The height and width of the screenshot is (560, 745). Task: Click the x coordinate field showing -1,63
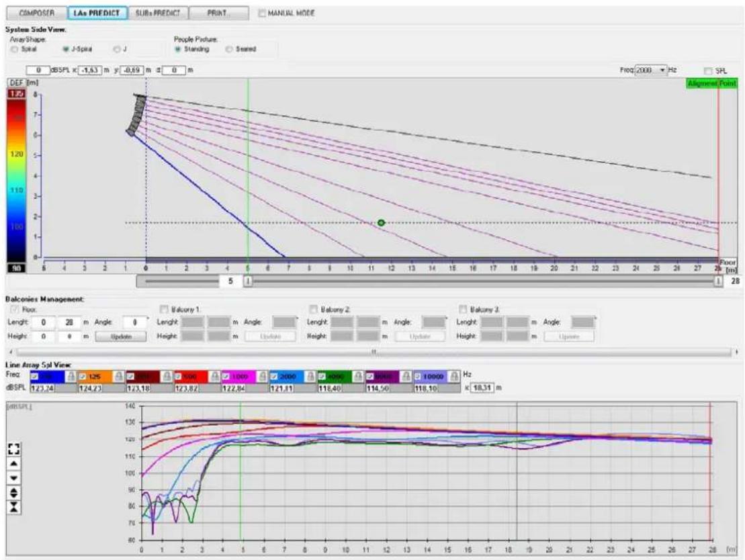coord(90,71)
